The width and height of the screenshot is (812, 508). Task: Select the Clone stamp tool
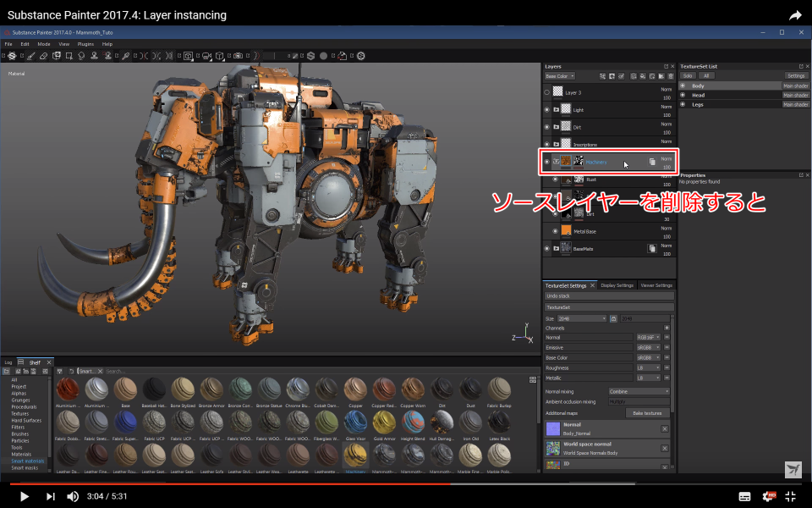(94, 56)
